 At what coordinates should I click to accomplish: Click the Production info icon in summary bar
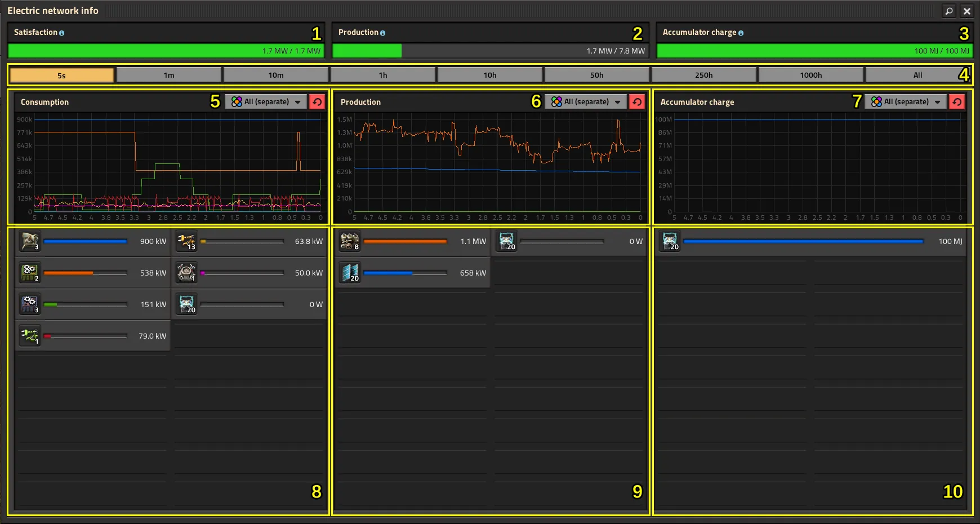pos(382,33)
